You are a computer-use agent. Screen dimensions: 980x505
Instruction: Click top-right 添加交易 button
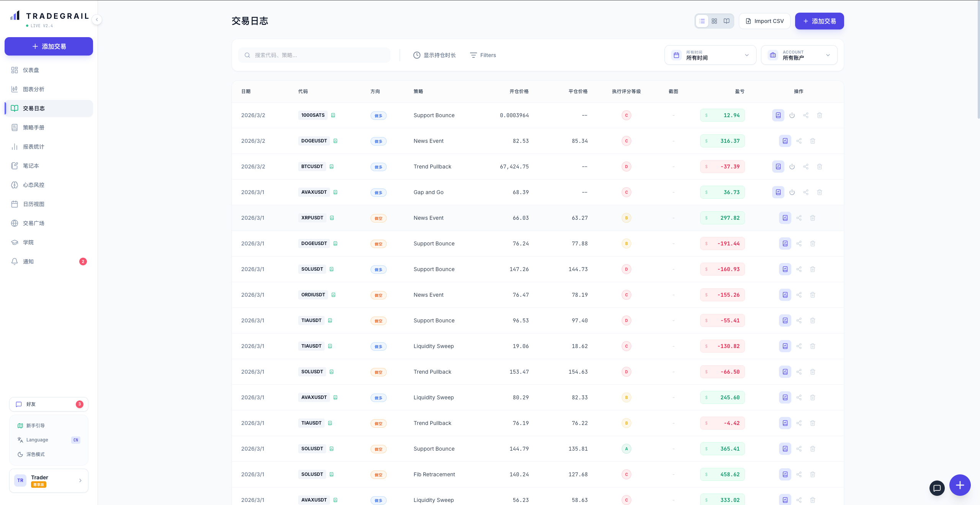pos(819,21)
